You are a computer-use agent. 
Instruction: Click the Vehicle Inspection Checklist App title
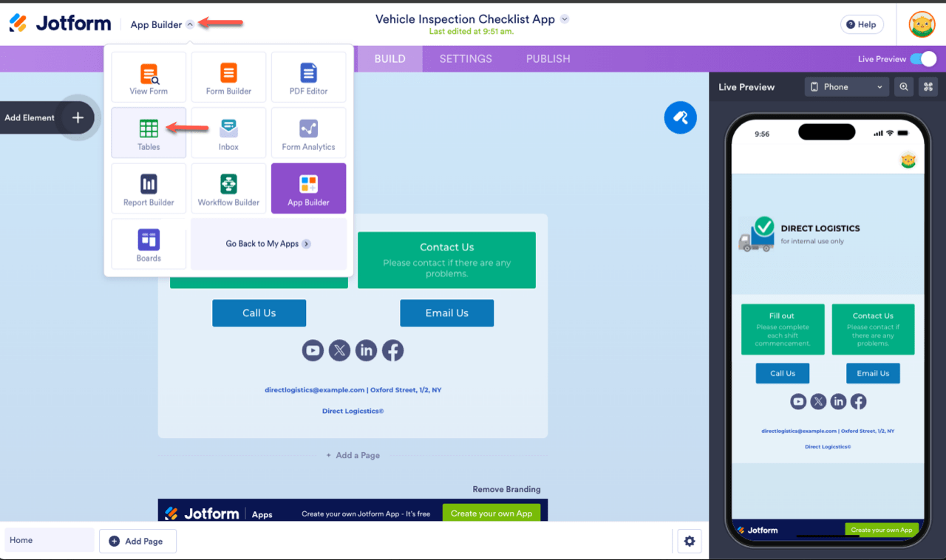click(465, 19)
